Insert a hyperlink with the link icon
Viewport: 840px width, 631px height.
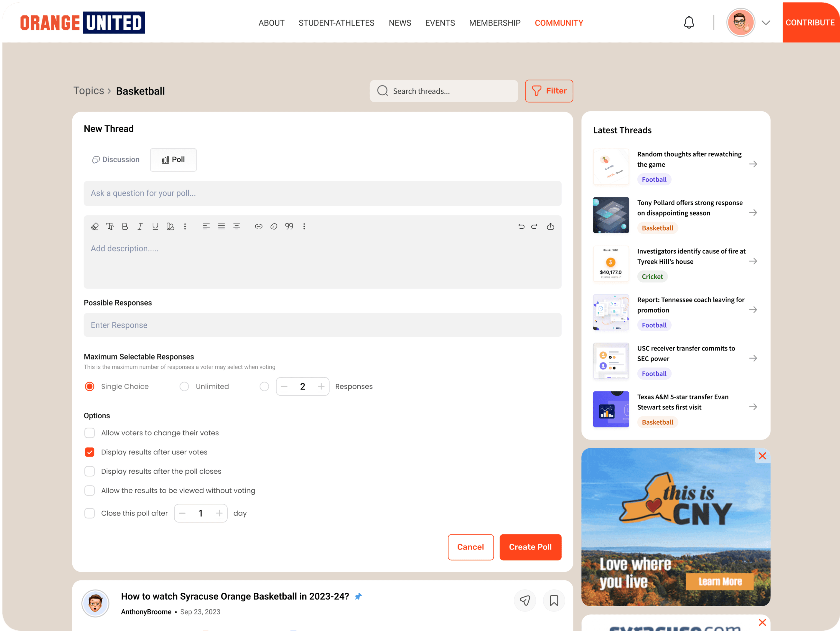259,226
